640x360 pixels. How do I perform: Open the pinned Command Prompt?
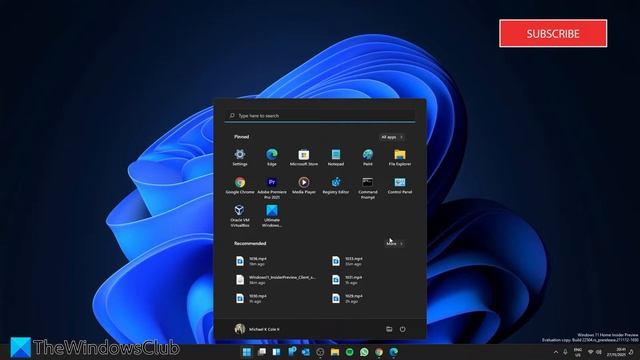(368, 188)
